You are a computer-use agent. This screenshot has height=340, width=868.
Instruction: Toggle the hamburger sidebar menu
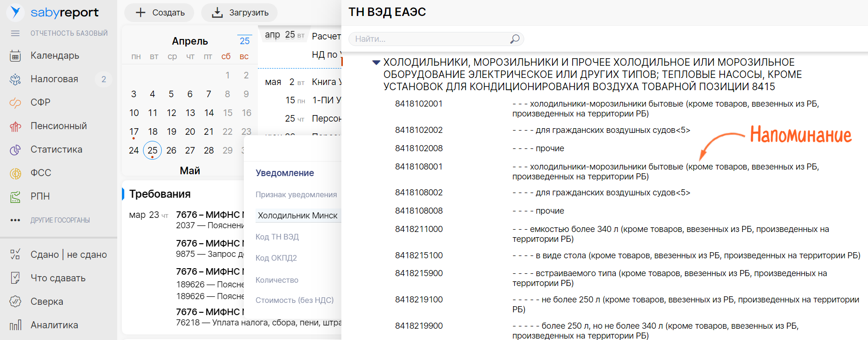[15, 33]
